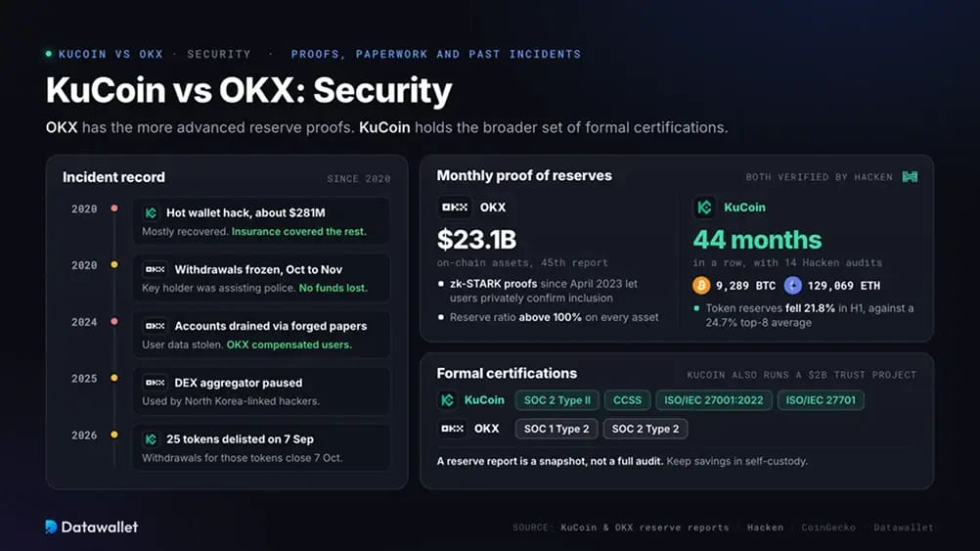Click 'DEX aggregator paused' text
Screen dimensions: 980x551
point(238,383)
